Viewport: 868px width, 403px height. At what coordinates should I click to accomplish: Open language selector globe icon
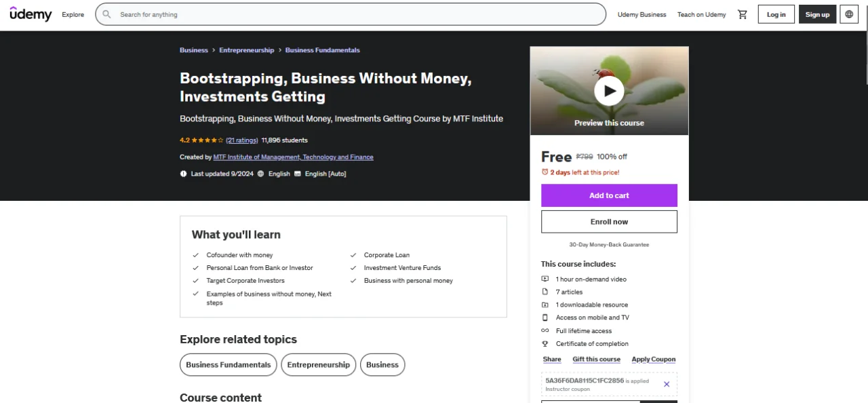(x=849, y=14)
